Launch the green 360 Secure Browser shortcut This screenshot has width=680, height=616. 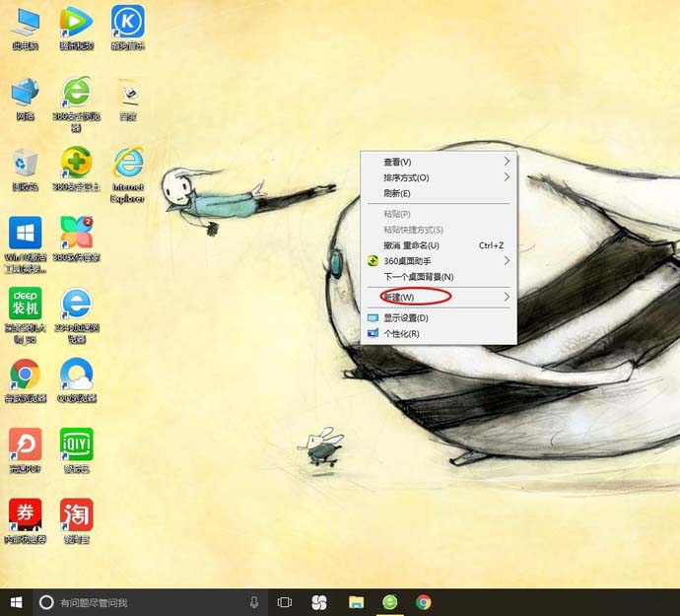point(76,104)
